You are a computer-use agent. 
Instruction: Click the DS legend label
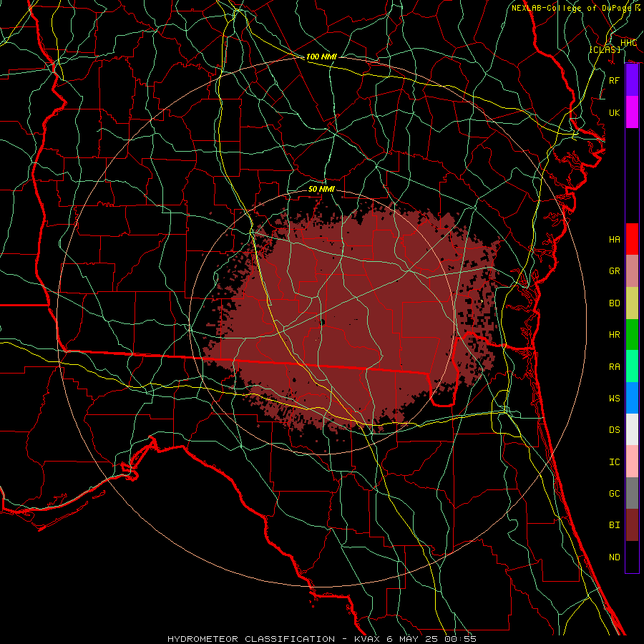(x=615, y=430)
